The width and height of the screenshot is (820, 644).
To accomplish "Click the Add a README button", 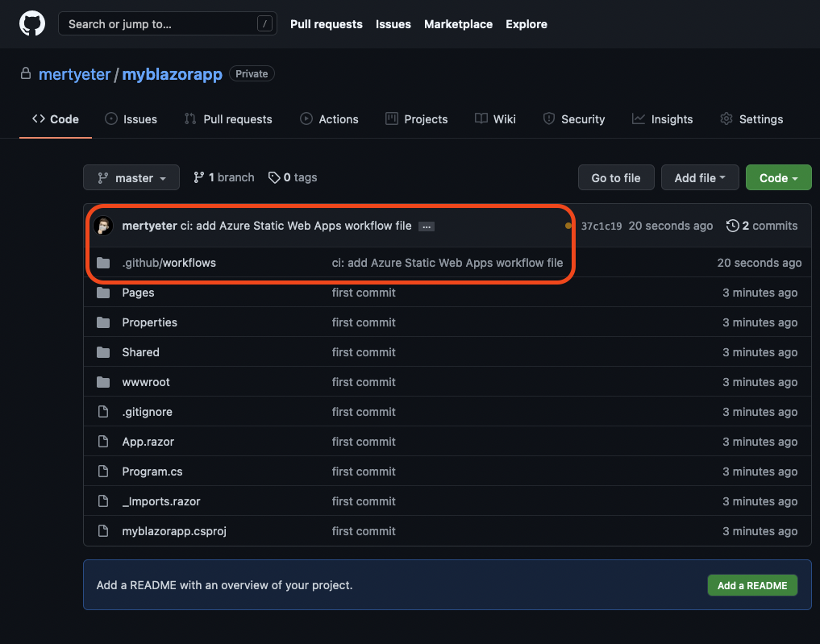I will click(751, 585).
